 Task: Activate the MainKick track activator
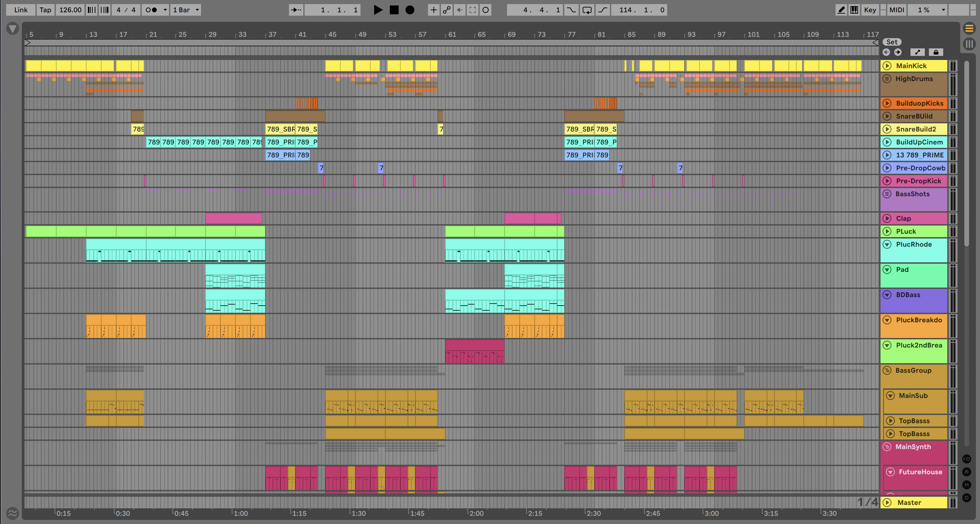(x=887, y=66)
